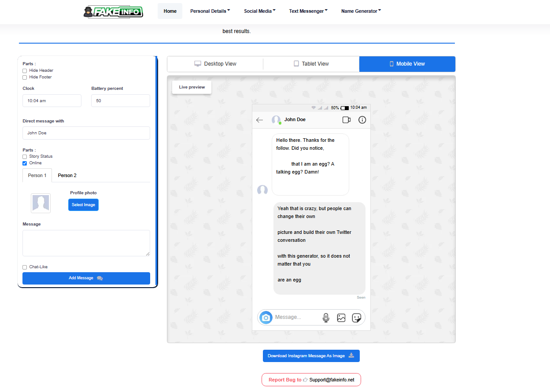This screenshot has width=550, height=392.
Task: Click the Tablet View device icon
Action: 296,64
